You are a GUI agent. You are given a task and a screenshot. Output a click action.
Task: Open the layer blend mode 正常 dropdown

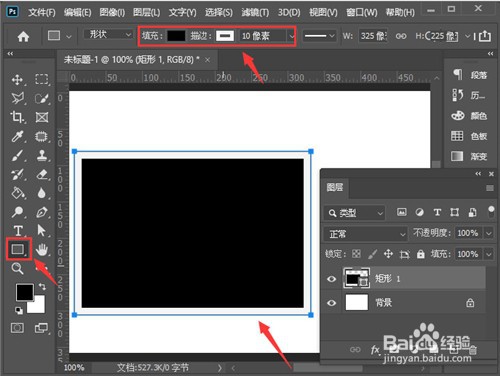365,234
